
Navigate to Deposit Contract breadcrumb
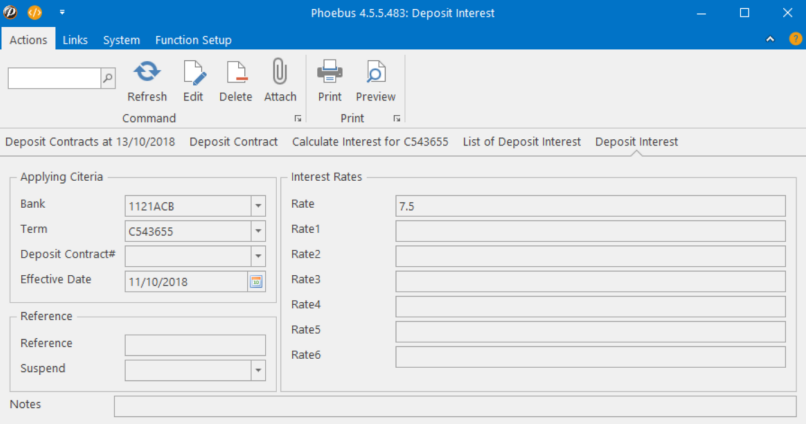tap(233, 142)
